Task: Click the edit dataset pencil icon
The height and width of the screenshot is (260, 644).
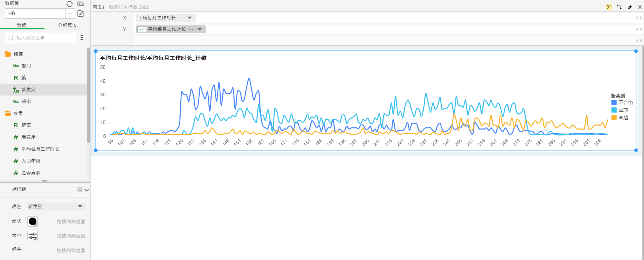Action: (x=81, y=13)
